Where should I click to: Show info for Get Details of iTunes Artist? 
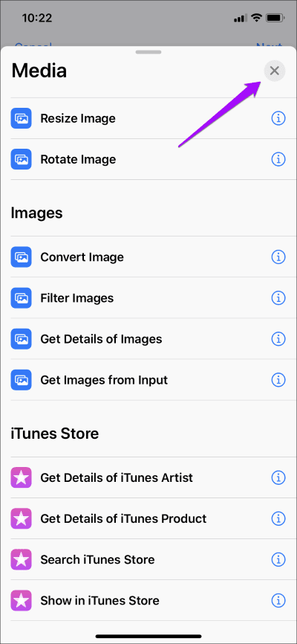(278, 477)
